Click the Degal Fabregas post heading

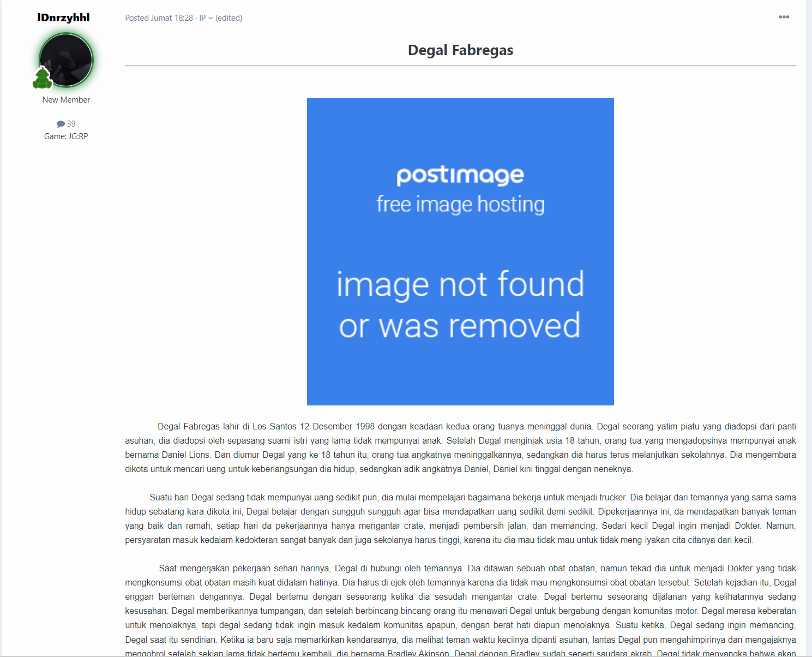click(x=460, y=50)
